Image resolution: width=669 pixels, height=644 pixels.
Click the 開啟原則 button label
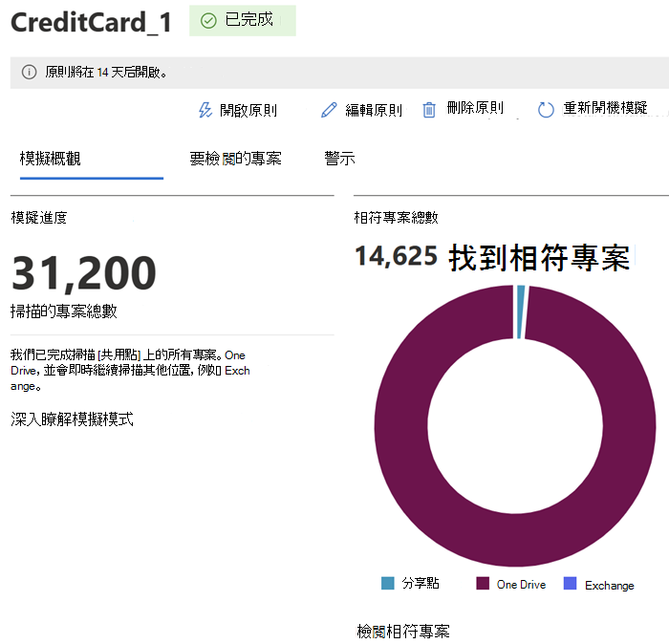(x=248, y=111)
